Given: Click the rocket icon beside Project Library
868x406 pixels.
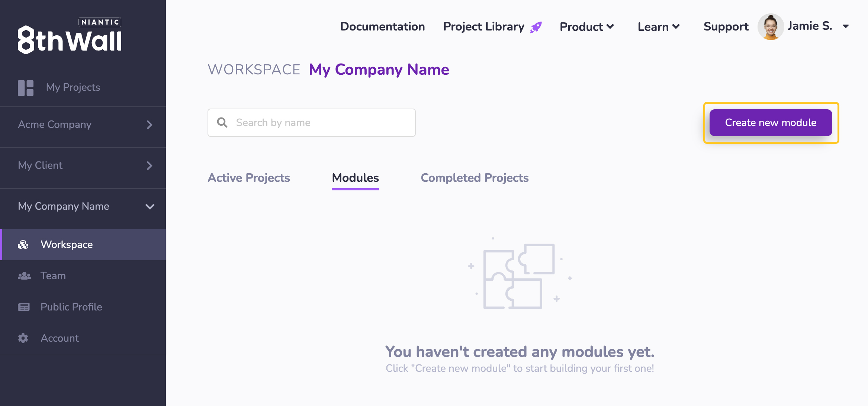Looking at the screenshot, I should click(x=536, y=27).
